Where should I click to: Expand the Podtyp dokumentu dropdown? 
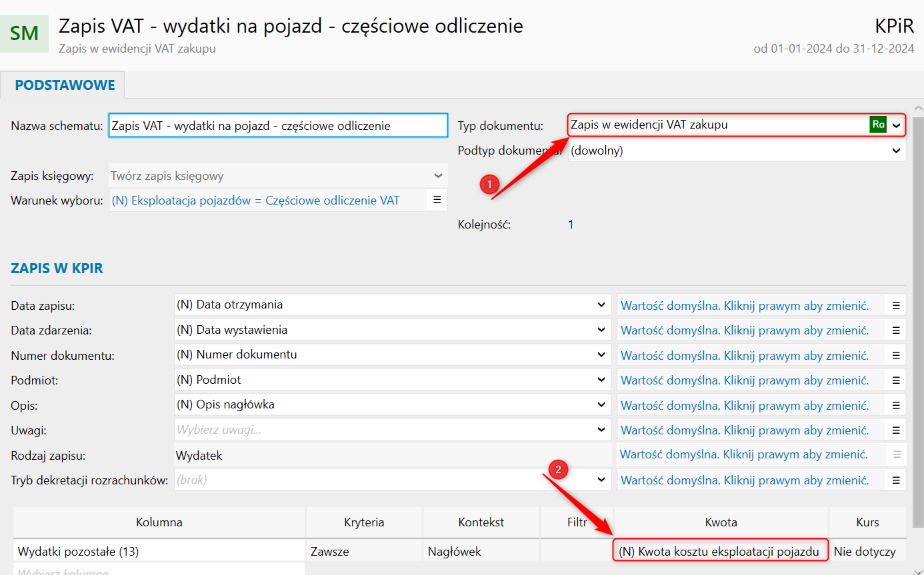tap(897, 151)
